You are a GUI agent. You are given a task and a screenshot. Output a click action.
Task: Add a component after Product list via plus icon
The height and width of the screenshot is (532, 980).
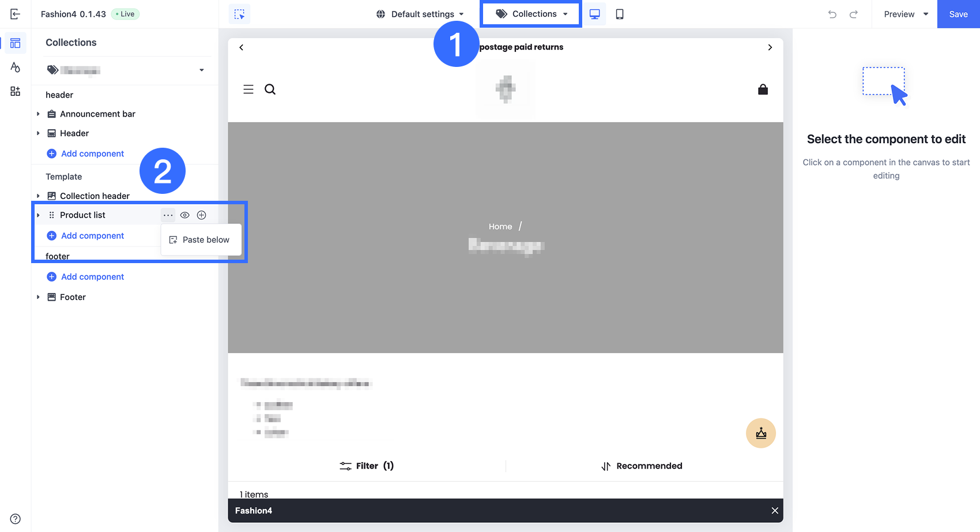click(x=201, y=215)
